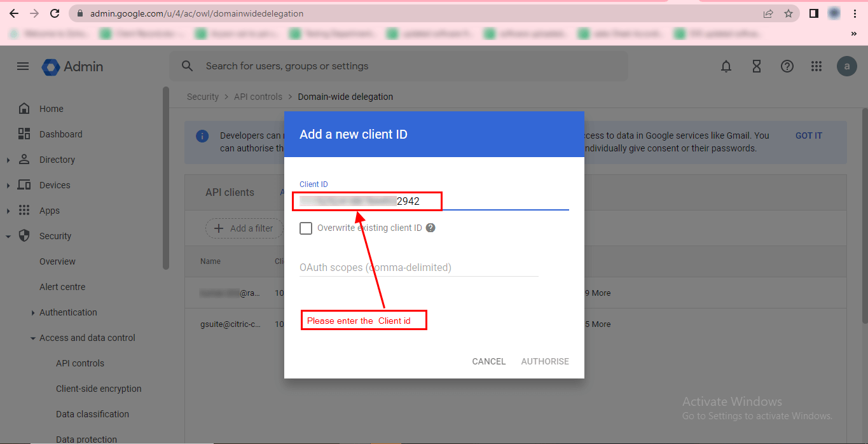Focus the OAuth scopes input field
868x444 pixels.
pyautogui.click(x=419, y=268)
